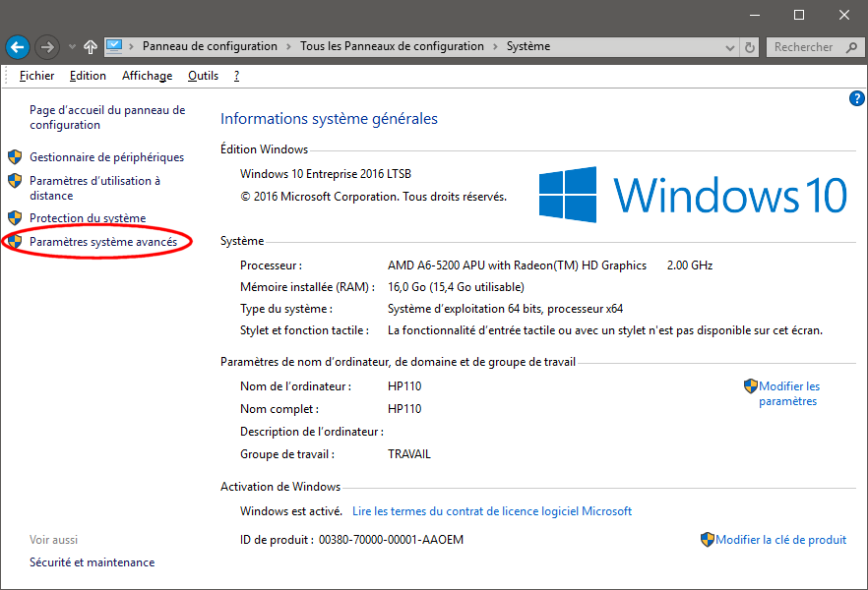Click the processor value 'AMD A6-5200 APU'
This screenshot has height=590, width=868.
point(517,265)
